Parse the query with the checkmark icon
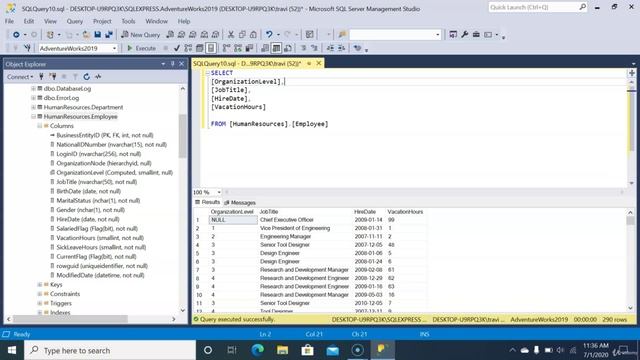This screenshot has height=360, width=640. (177, 48)
